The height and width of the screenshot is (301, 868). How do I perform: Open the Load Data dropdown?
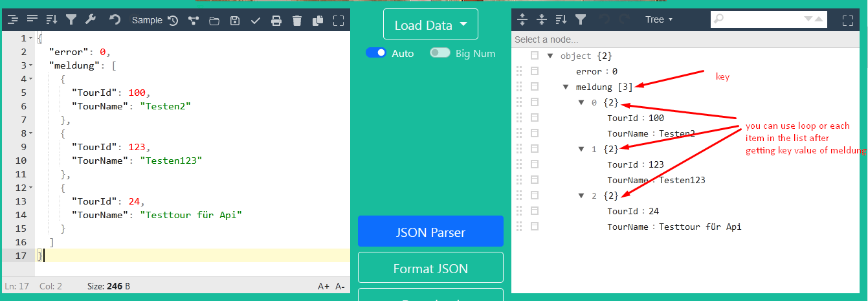click(430, 25)
